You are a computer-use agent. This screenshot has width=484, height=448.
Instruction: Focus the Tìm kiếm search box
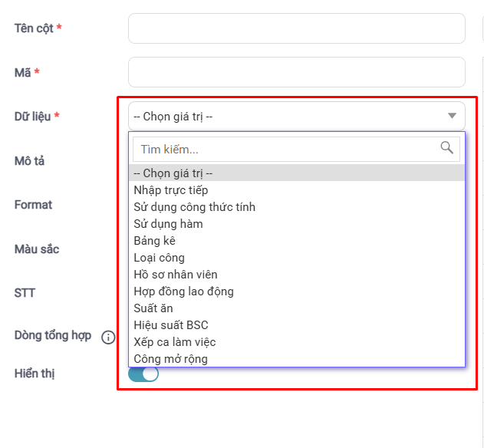tap(296, 150)
